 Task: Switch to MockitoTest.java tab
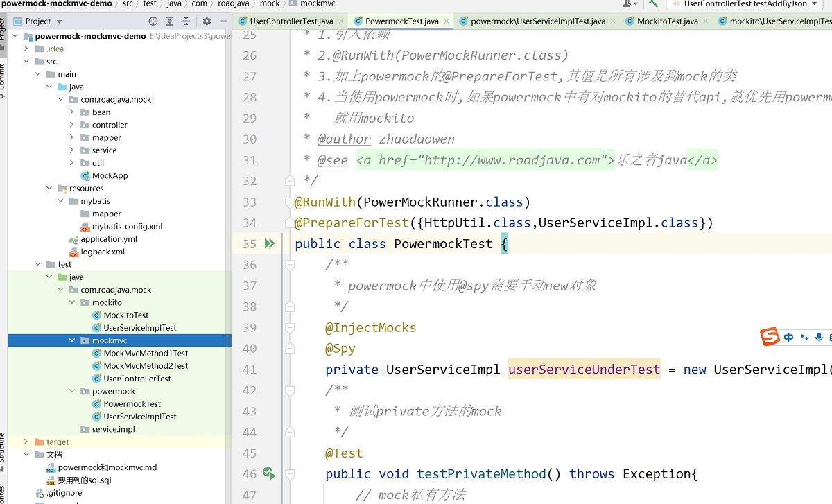(x=666, y=21)
